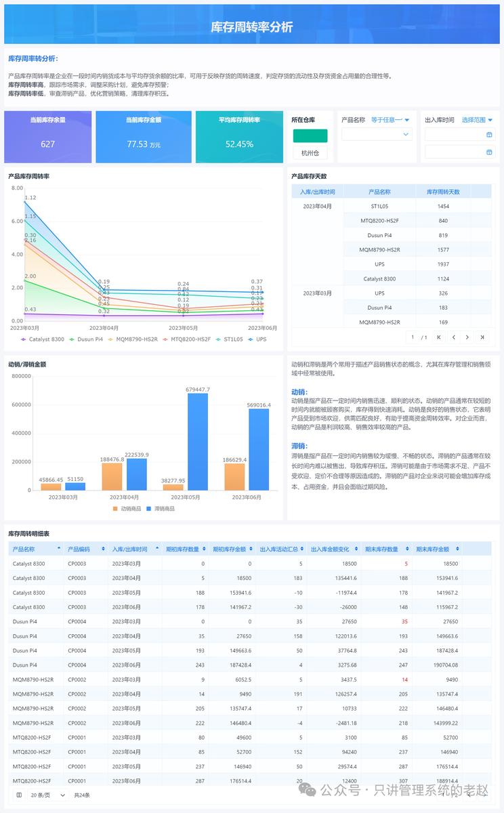
Task: Click the 库存周转率分析 page title
Action: click(252, 27)
